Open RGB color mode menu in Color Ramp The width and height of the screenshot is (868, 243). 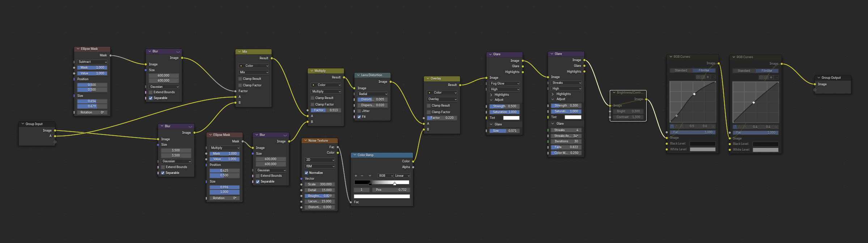click(x=386, y=176)
